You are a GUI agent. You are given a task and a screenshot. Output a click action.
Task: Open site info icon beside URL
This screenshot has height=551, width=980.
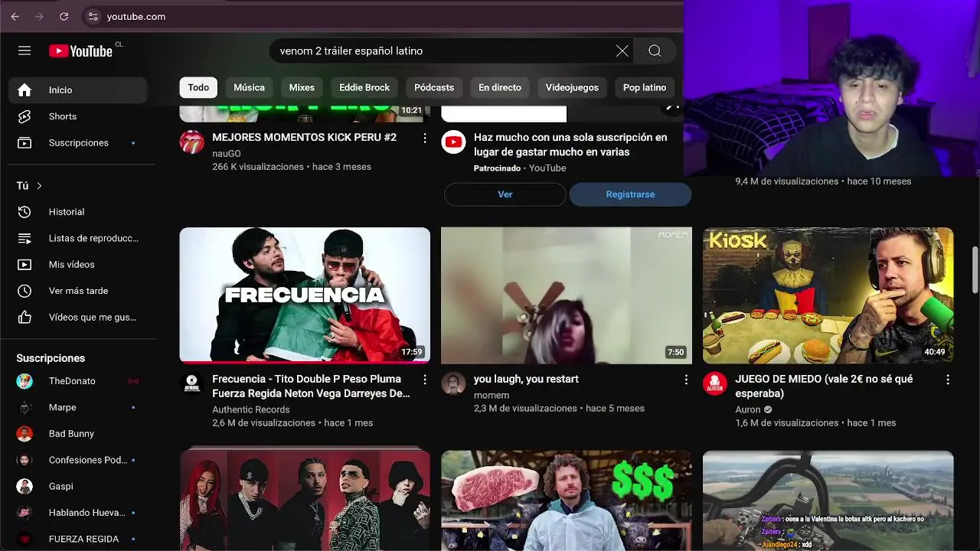coord(93,16)
